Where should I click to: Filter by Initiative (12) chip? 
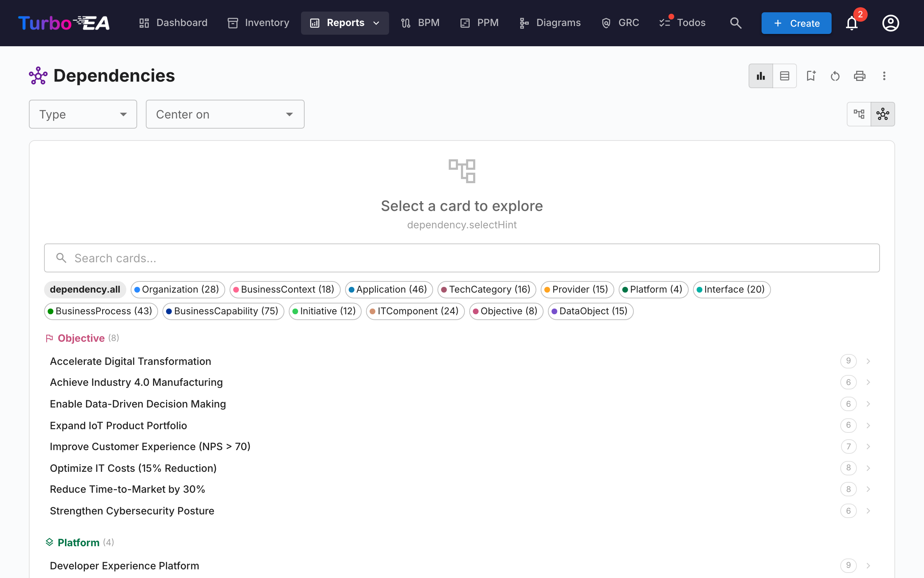point(325,311)
